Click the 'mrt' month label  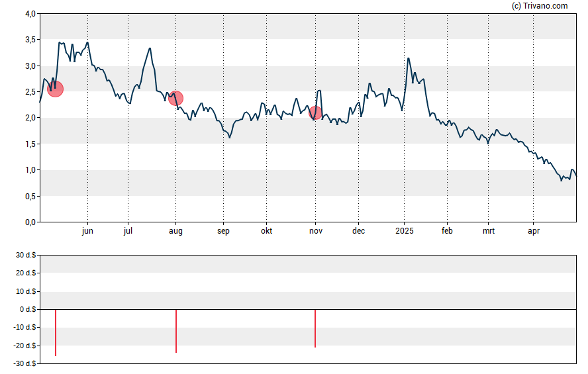(488, 231)
